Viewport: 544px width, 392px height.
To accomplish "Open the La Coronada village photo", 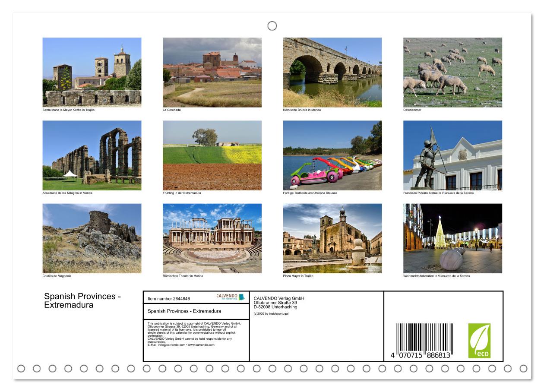I will tap(212, 72).
